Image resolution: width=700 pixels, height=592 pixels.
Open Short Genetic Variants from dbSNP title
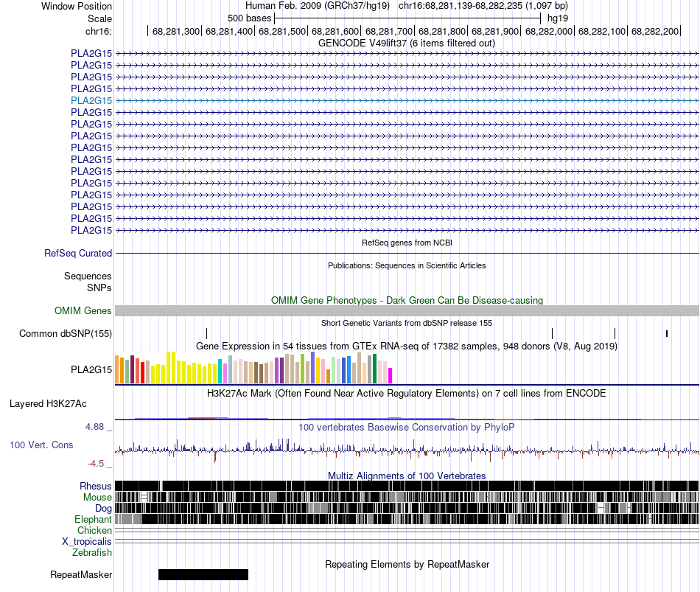click(x=407, y=323)
